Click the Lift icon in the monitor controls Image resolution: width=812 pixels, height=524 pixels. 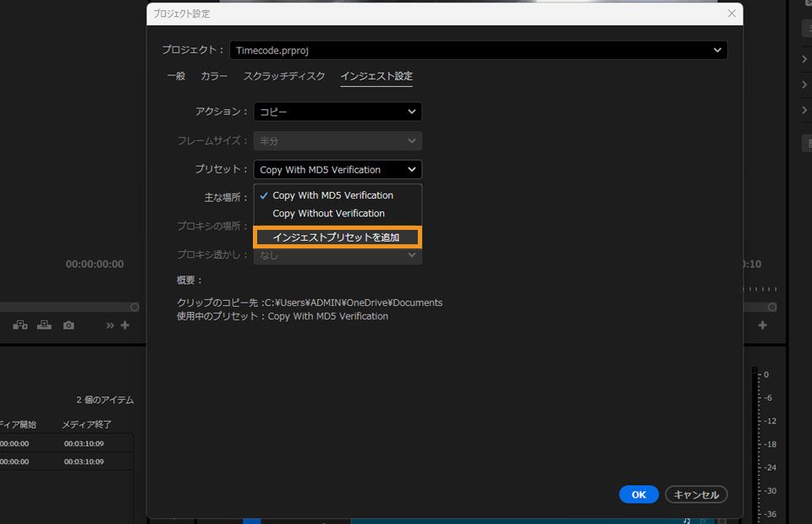pyautogui.click(x=19, y=325)
